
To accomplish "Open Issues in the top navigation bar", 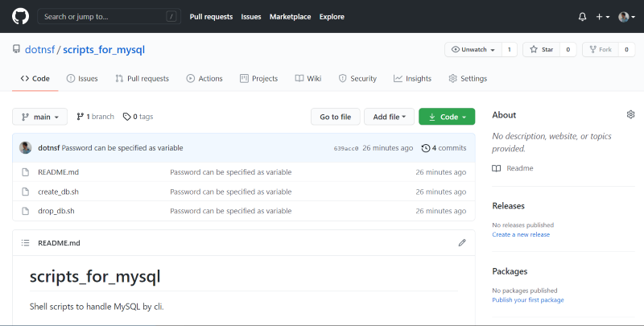I will pyautogui.click(x=251, y=17).
